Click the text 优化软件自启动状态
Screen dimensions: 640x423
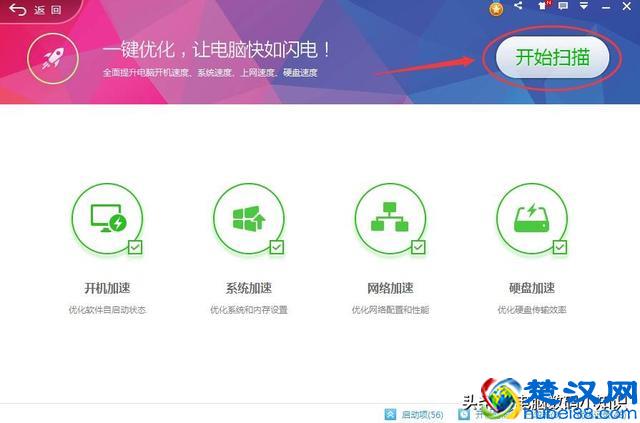point(107,310)
